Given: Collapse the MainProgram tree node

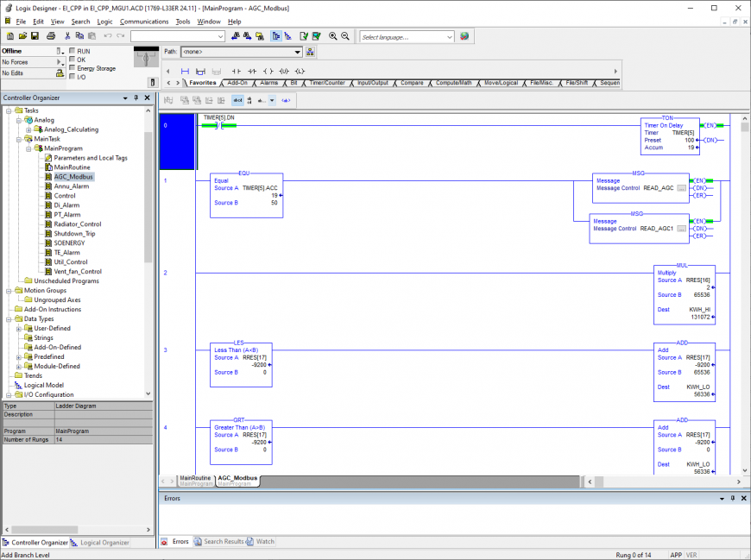Looking at the screenshot, I should [x=28, y=148].
